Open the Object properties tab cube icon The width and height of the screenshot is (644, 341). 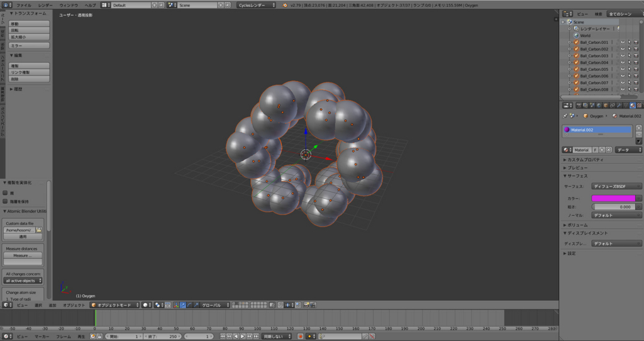pyautogui.click(x=606, y=106)
